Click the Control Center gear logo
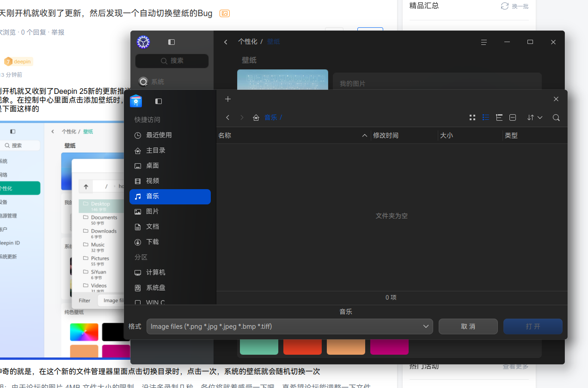The height and width of the screenshot is (388, 588). coord(143,42)
